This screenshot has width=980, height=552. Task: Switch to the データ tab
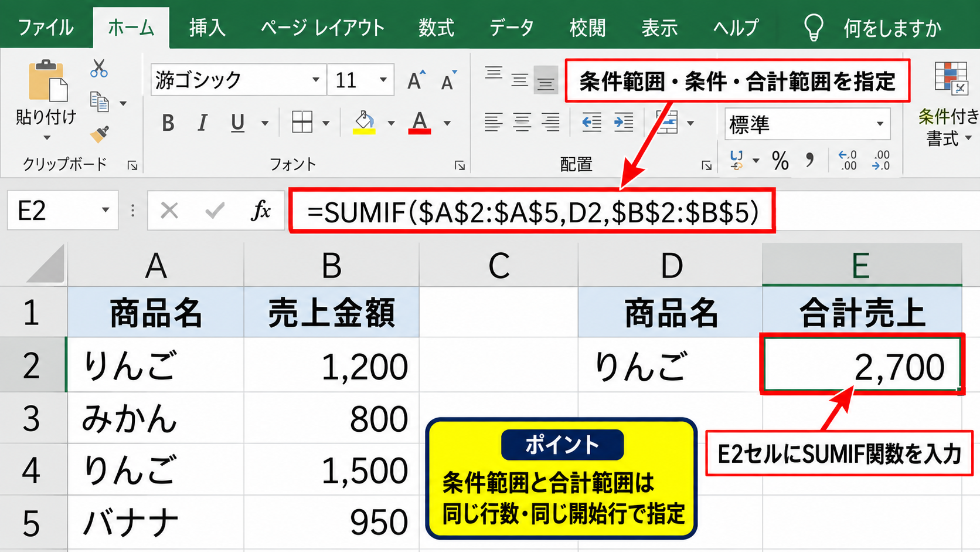pyautogui.click(x=512, y=27)
